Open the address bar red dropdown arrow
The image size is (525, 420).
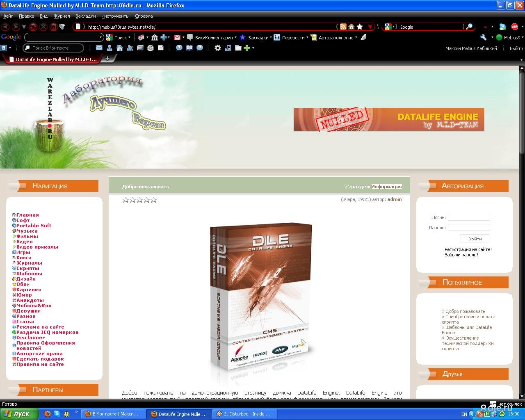[x=370, y=27]
